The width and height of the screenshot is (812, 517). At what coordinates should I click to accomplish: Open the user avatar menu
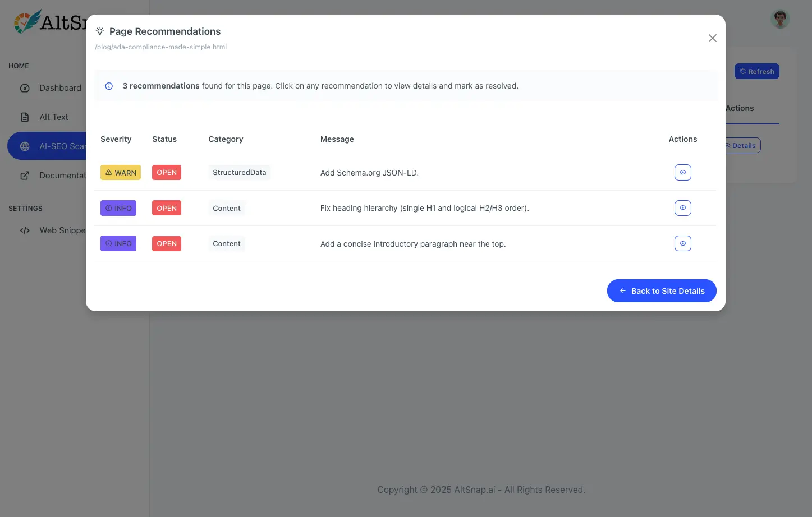pos(780,19)
